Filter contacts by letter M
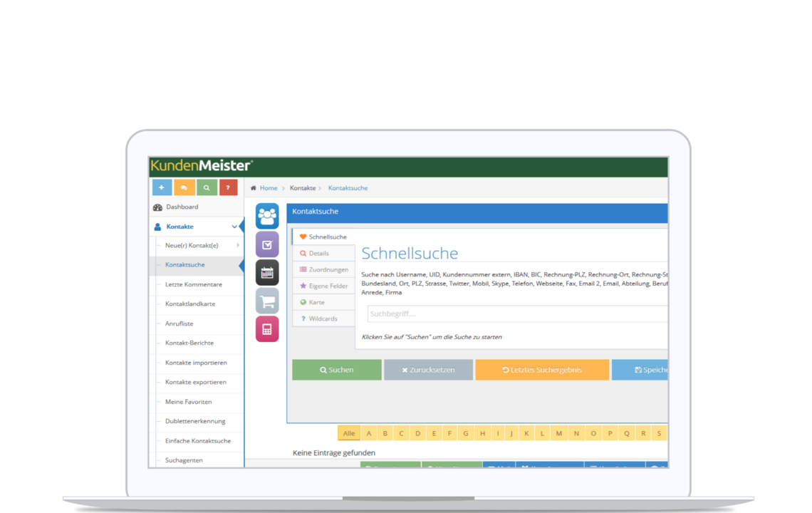Screen dimensions: 812x513 [558, 433]
